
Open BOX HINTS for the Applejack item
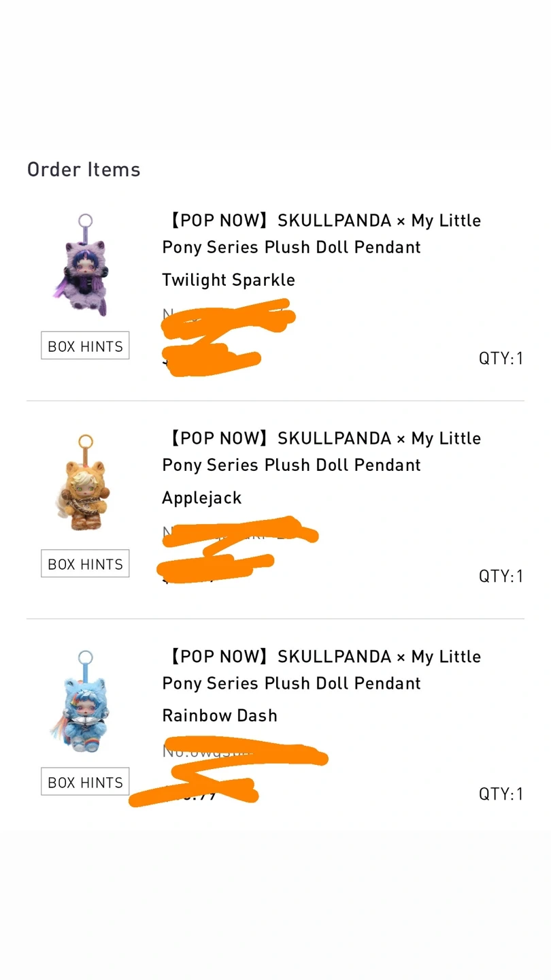pos(85,563)
